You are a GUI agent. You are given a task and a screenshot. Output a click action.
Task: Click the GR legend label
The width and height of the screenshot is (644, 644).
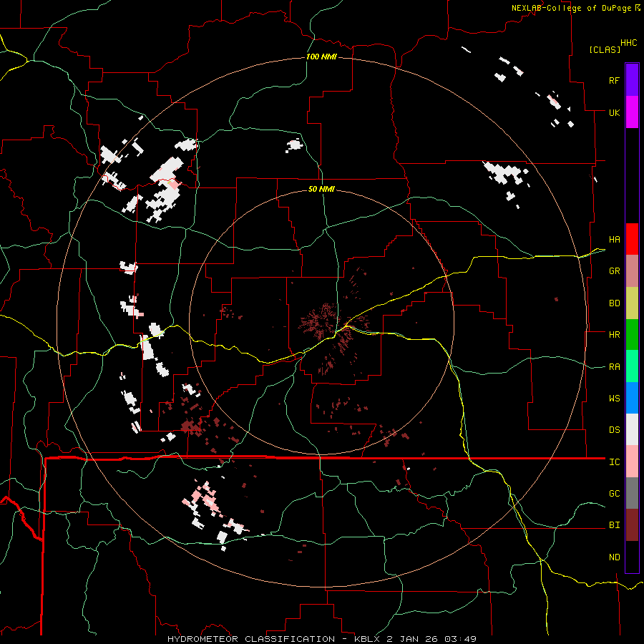coord(614,271)
